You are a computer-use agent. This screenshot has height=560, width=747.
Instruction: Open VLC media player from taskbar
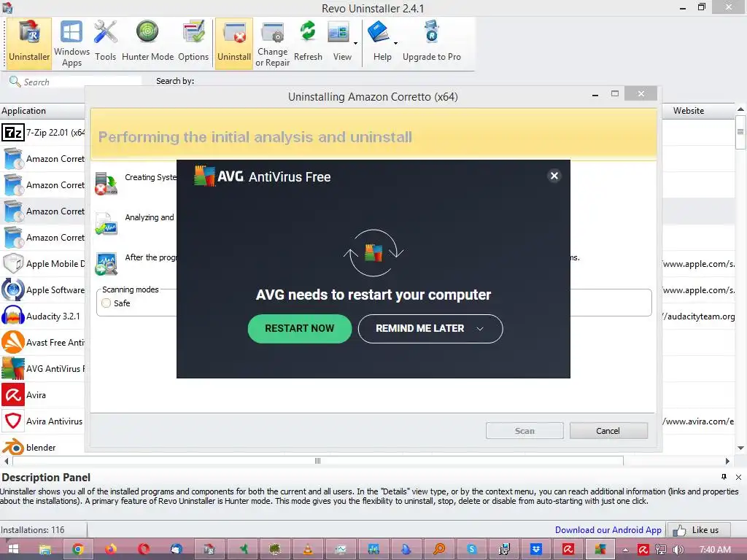point(308,549)
